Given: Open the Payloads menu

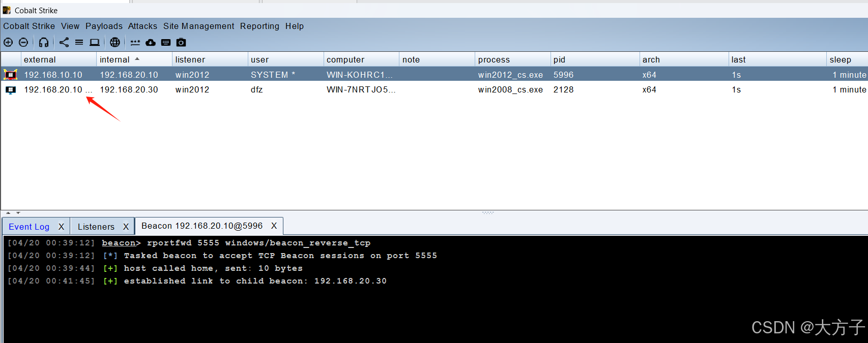Looking at the screenshot, I should 104,26.
